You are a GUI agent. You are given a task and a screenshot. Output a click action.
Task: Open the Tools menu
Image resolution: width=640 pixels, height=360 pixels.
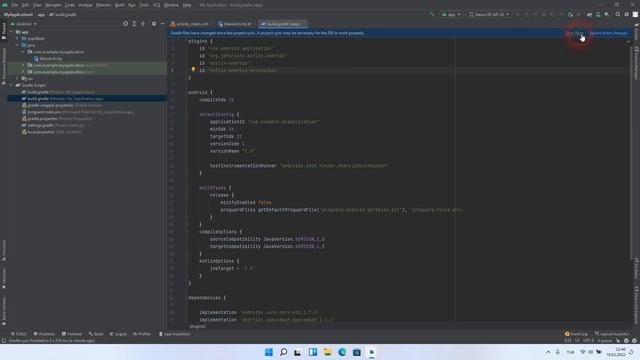coord(144,5)
